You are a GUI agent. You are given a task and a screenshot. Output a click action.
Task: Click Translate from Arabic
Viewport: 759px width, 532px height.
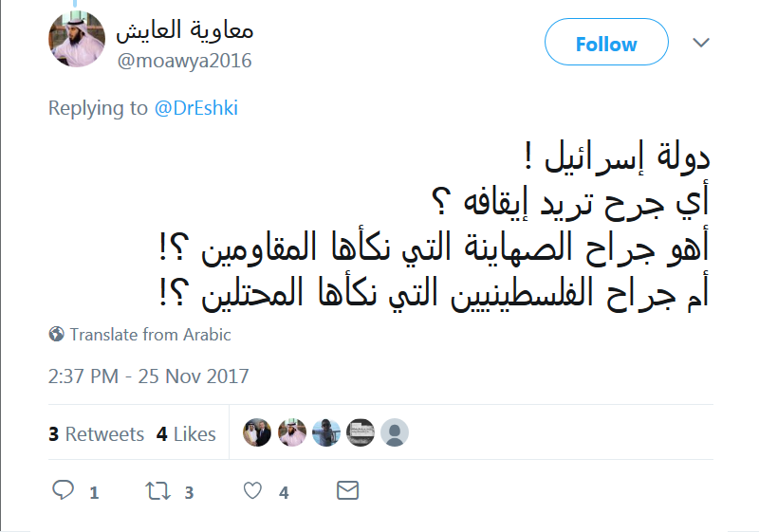coord(150,335)
